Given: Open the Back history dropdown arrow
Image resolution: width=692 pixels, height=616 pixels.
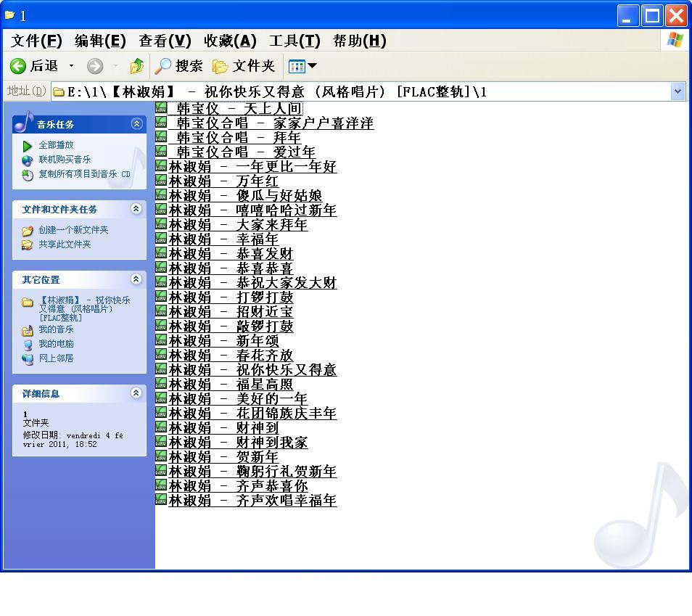Looking at the screenshot, I should coord(71,66).
